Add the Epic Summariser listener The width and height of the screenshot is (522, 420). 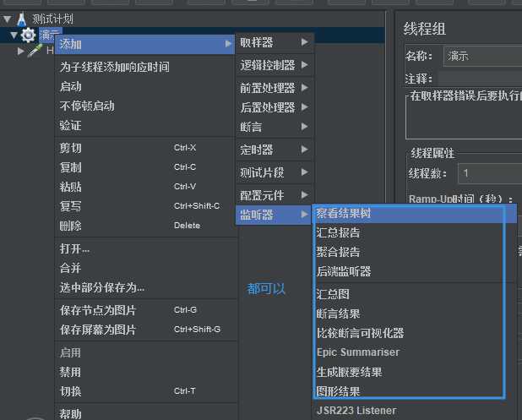415,352
